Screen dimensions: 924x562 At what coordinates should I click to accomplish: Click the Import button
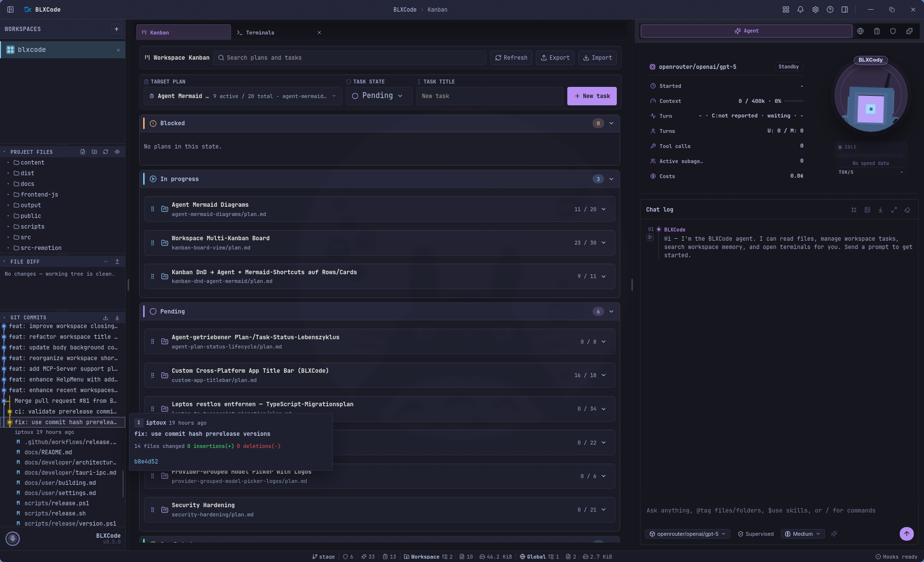597,58
